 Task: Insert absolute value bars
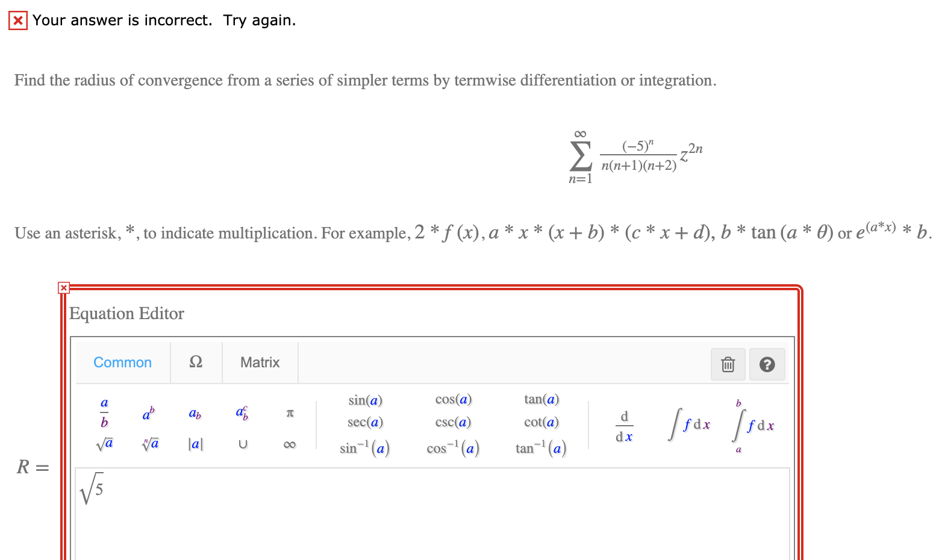click(x=195, y=444)
